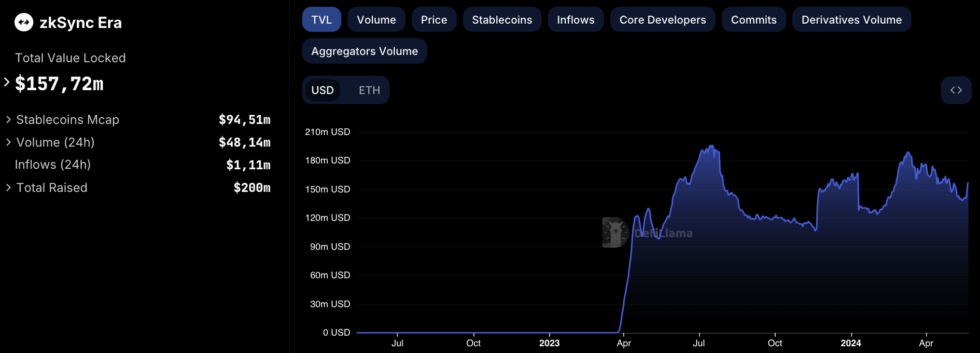Enable the Price chart overlay
The height and width of the screenshot is (353, 980).
pos(434,20)
